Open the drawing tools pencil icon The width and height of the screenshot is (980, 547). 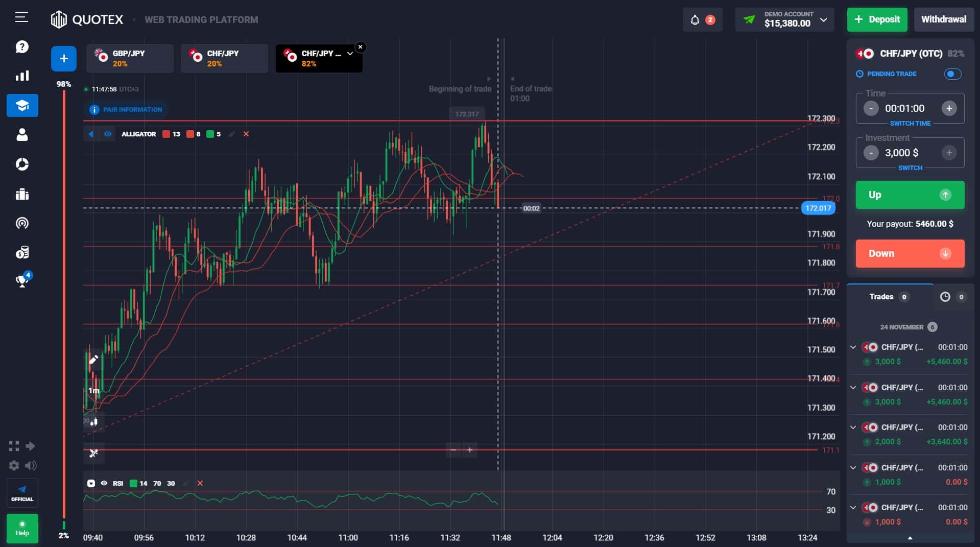93,360
